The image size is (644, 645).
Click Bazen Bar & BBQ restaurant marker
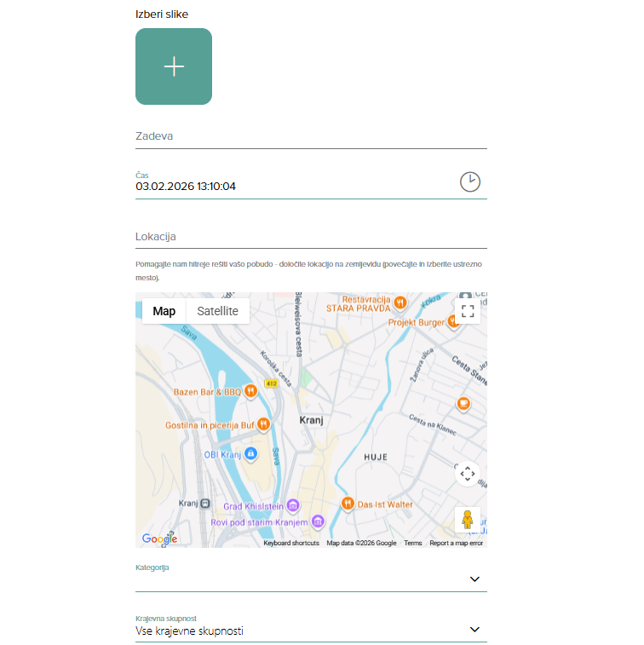tap(250, 391)
